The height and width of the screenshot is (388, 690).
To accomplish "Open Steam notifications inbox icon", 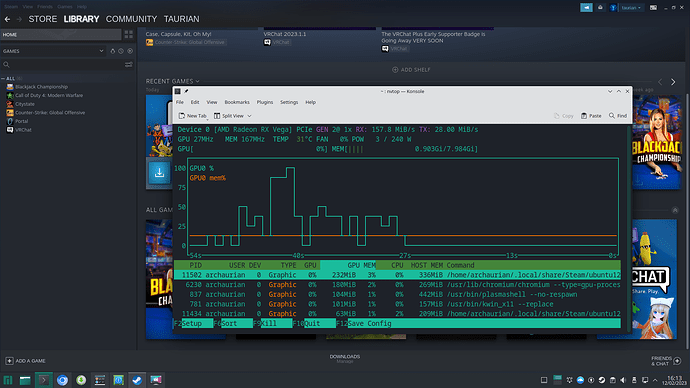I will [600, 7].
